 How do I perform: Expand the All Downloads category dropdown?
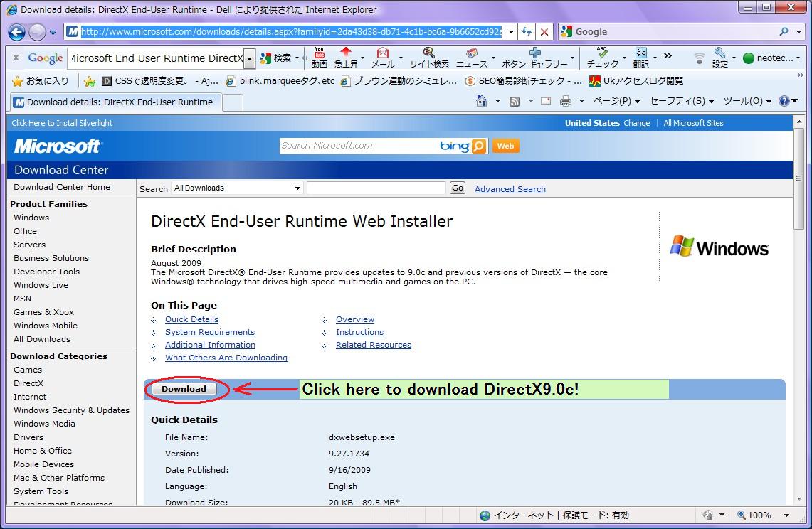297,188
